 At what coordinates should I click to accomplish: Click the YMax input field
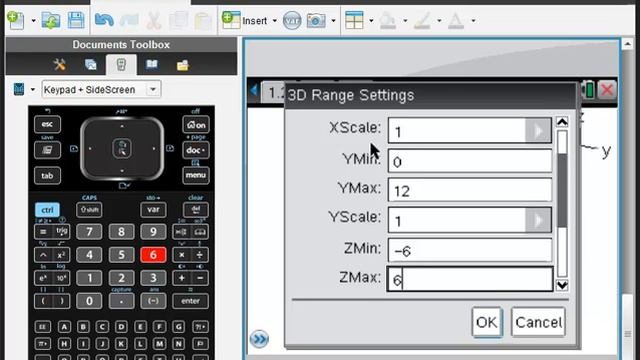(x=470, y=189)
